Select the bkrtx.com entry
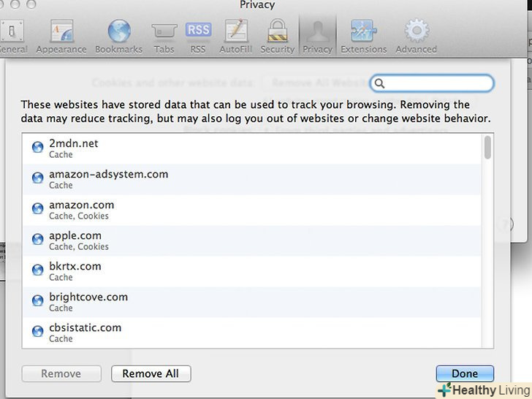Viewport: 532px width, 399px height. tap(251, 272)
